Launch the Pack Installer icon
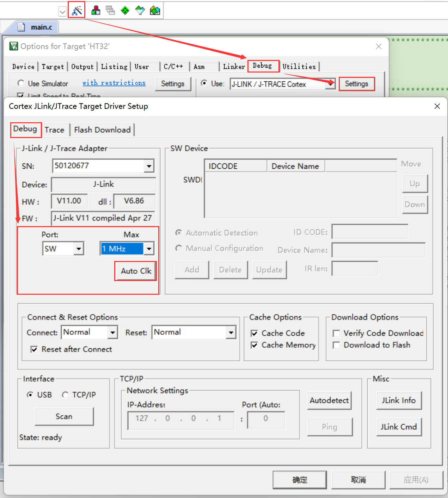 pyautogui.click(x=155, y=11)
